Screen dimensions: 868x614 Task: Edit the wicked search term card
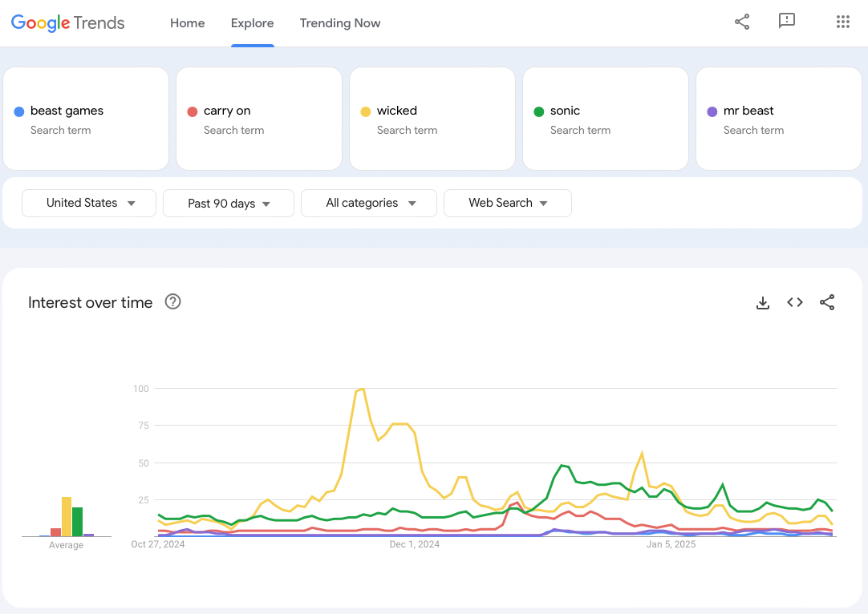point(432,119)
